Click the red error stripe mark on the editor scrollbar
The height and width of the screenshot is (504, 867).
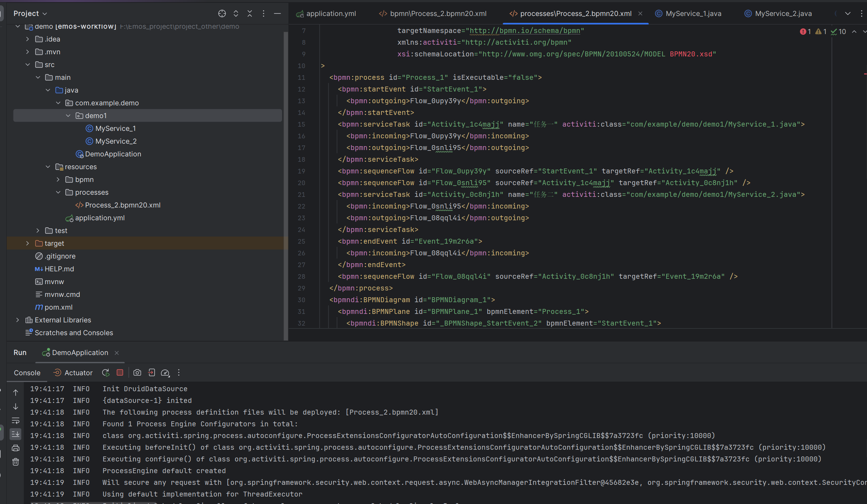pyautogui.click(x=865, y=74)
